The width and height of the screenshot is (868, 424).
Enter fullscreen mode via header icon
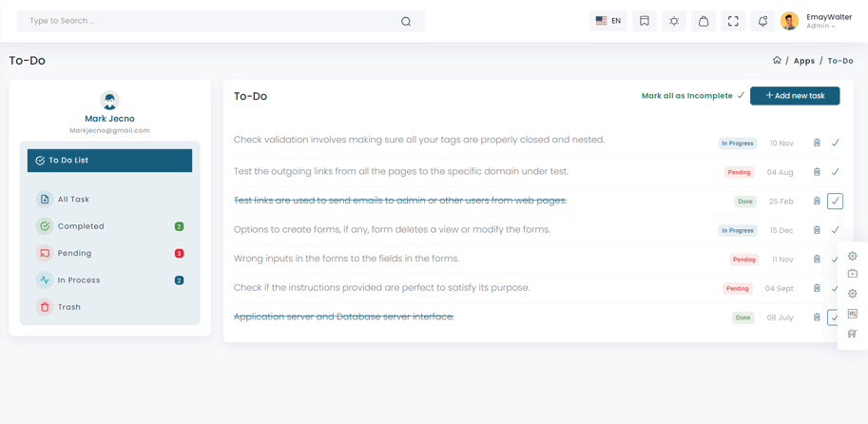click(733, 21)
